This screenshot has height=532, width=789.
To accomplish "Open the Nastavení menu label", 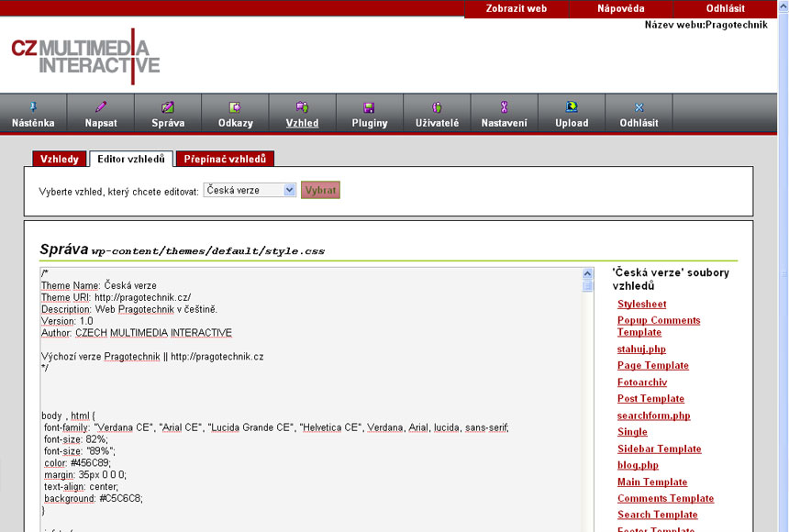I will click(x=505, y=123).
